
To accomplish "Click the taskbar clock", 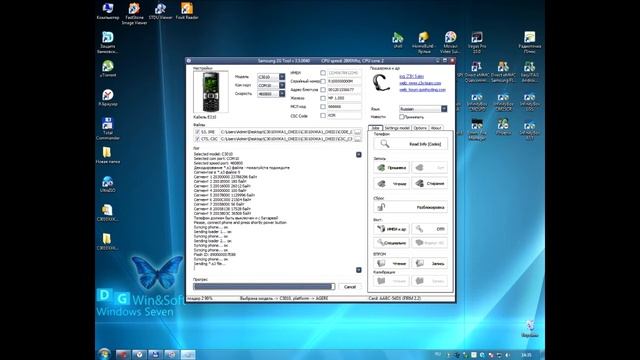I will 526,355.
